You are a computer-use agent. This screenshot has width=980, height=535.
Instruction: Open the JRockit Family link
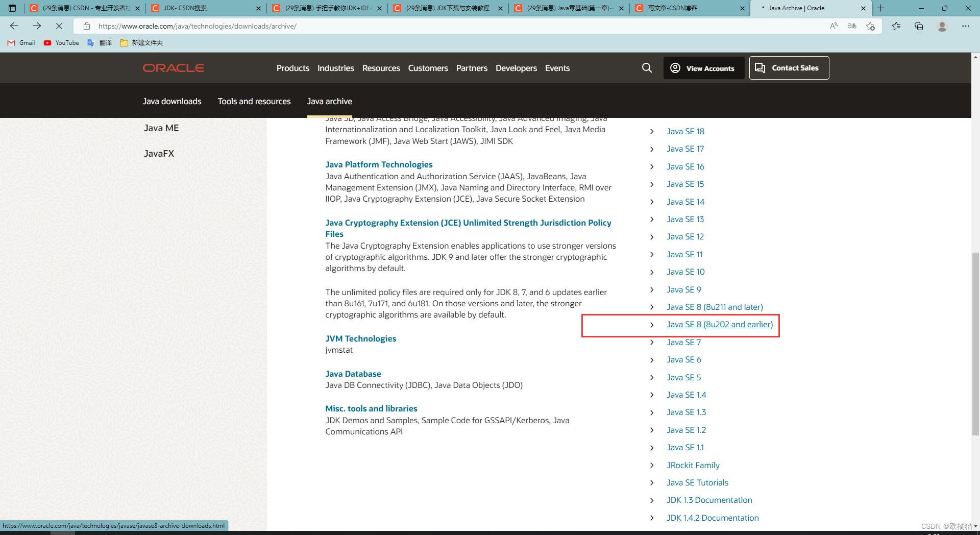[x=693, y=465]
